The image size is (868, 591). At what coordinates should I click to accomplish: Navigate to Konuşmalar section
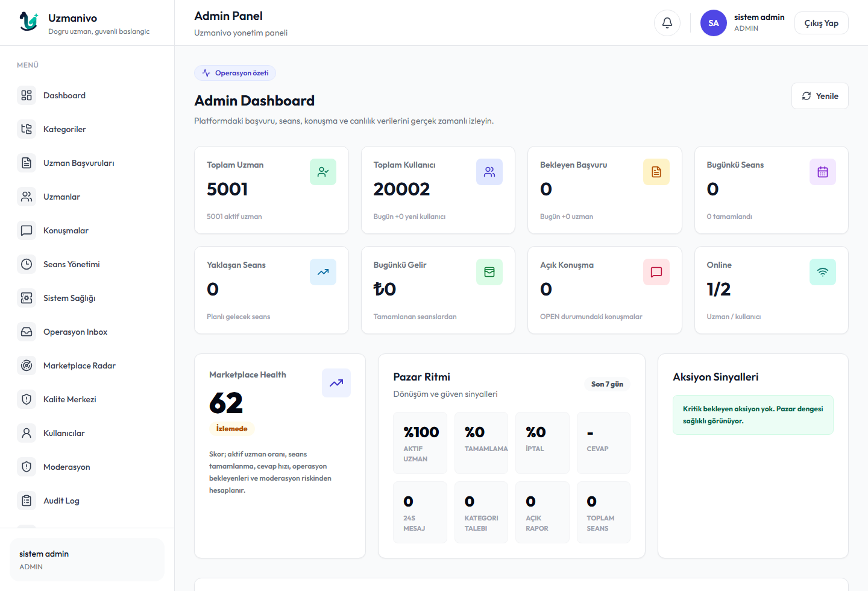87,230
